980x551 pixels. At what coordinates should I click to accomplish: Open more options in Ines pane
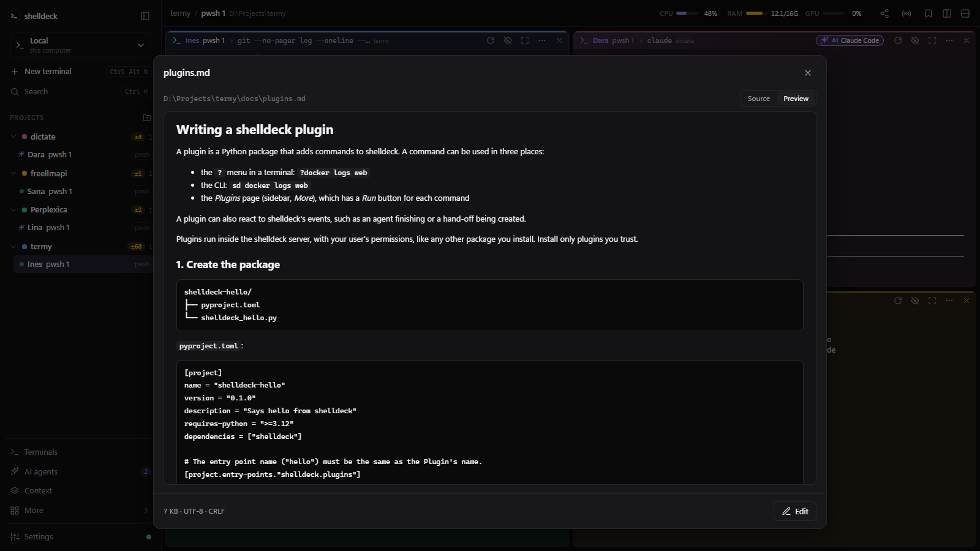pyautogui.click(x=542, y=40)
